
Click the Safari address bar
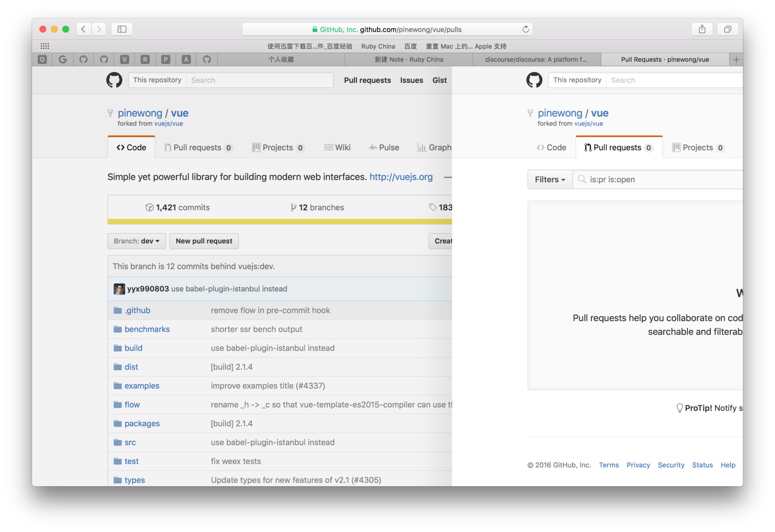(387, 29)
